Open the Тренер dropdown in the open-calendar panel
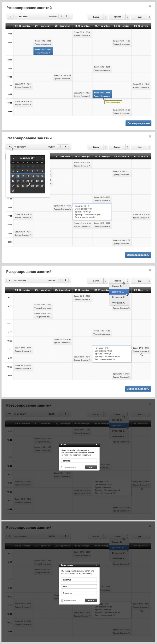Image resolution: width=157 pixels, height=644 pixels. (119, 147)
